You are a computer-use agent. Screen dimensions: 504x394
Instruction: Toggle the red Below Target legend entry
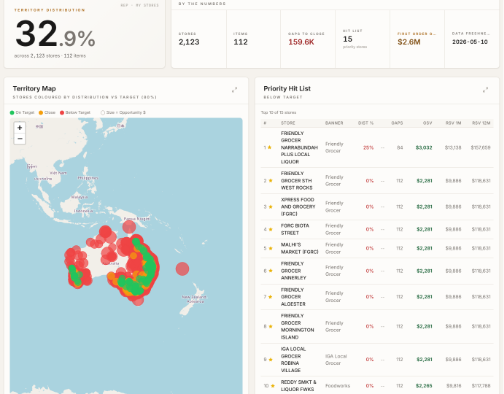coord(75,113)
